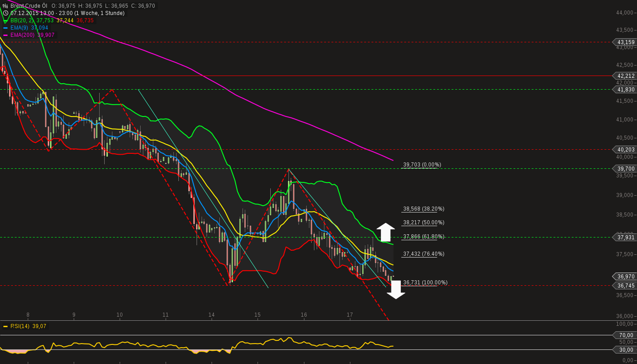Click the EMA(9) value 37,094
637x364 pixels.
tap(40, 28)
